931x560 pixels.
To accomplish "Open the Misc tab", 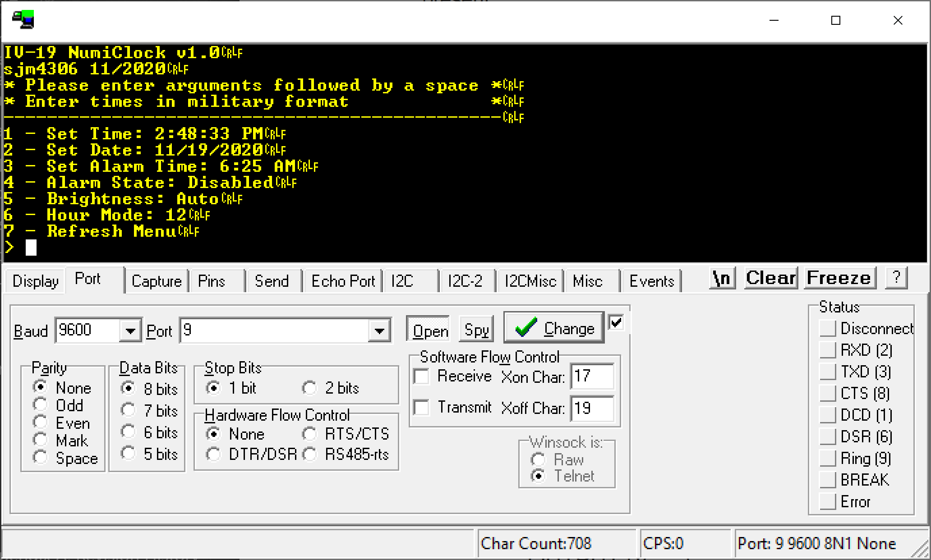I will pyautogui.click(x=592, y=281).
